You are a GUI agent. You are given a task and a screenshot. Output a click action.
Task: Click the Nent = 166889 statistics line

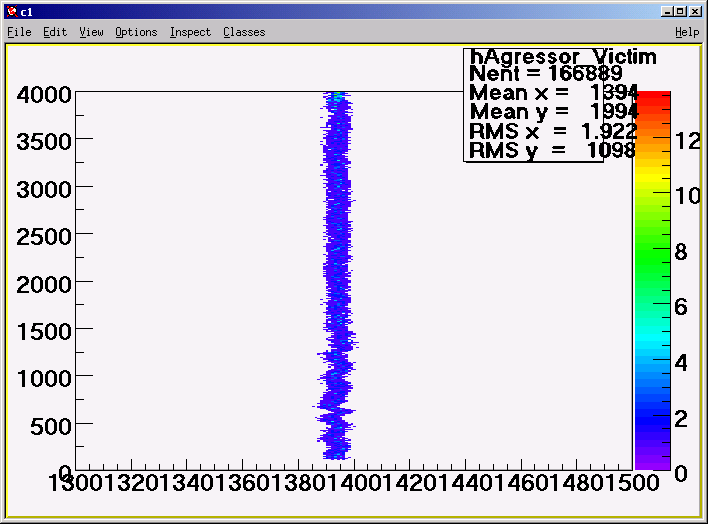pyautogui.click(x=546, y=74)
